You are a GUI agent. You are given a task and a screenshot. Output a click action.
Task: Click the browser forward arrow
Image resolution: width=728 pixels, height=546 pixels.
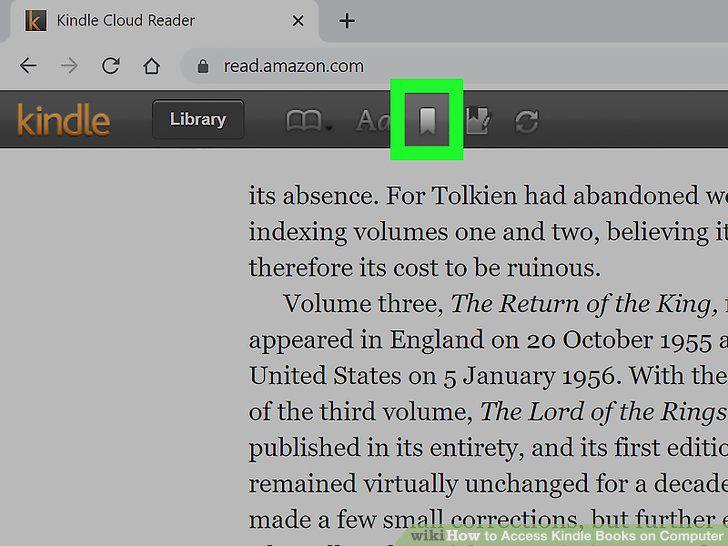pos(69,65)
